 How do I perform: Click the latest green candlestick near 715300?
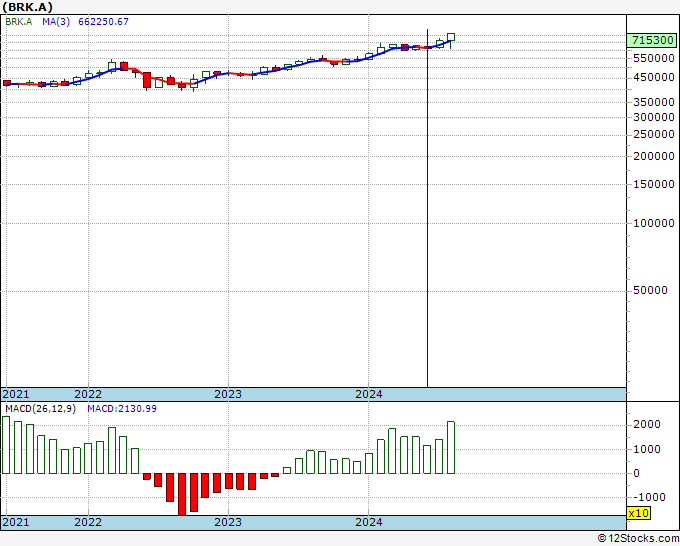[x=451, y=39]
